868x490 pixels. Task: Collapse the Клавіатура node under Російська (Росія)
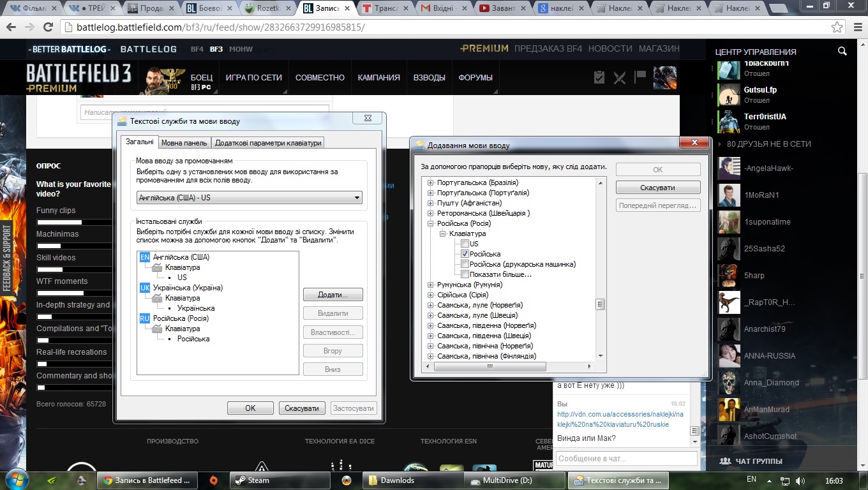pyautogui.click(x=443, y=234)
